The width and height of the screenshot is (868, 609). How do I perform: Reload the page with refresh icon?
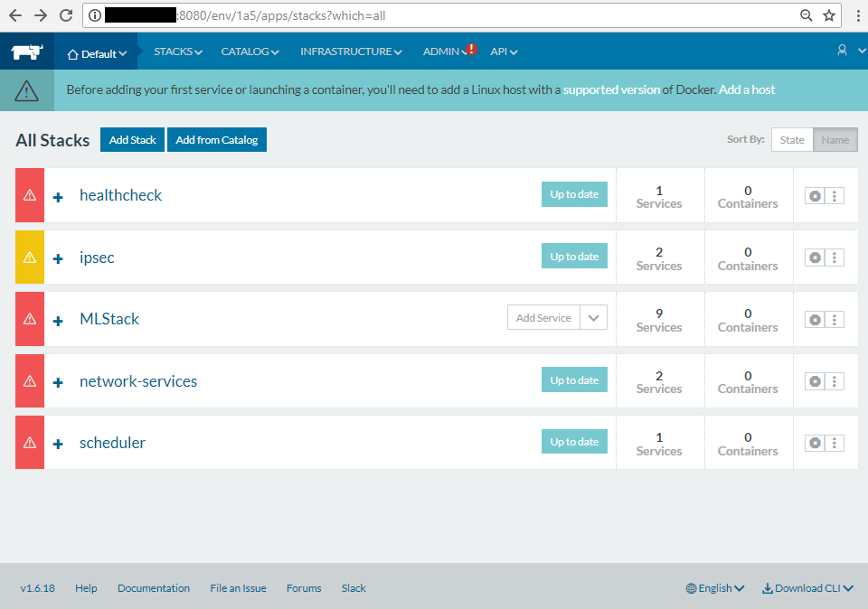click(66, 15)
